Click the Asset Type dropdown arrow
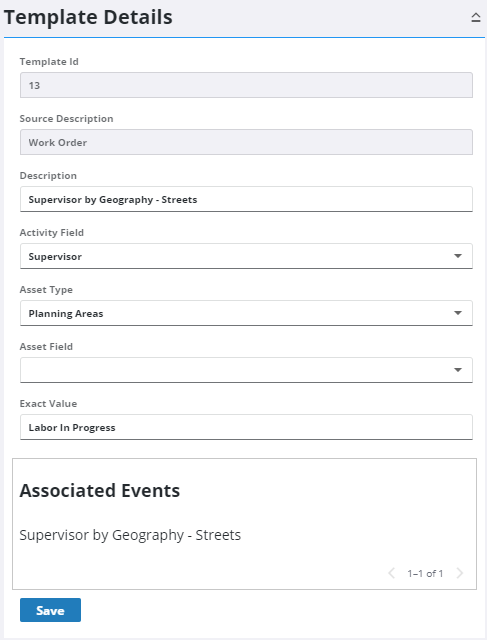Screen dimensions: 487x640 click(458, 313)
